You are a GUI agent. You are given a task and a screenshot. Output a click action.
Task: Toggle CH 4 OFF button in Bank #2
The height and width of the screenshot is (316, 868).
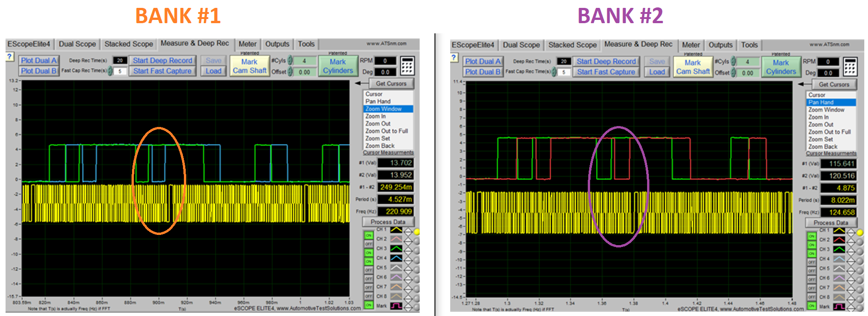pos(811,262)
